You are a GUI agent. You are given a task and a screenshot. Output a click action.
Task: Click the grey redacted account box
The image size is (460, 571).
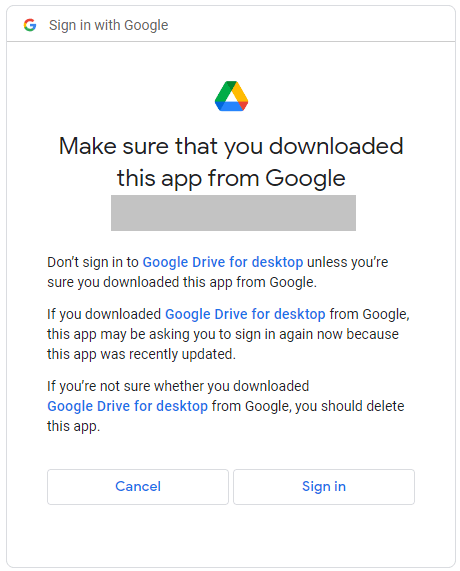coord(233,213)
